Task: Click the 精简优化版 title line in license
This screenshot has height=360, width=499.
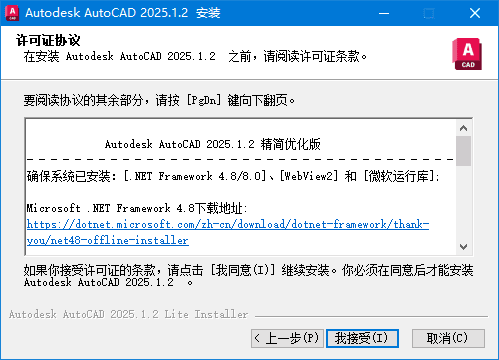Action: (213, 144)
